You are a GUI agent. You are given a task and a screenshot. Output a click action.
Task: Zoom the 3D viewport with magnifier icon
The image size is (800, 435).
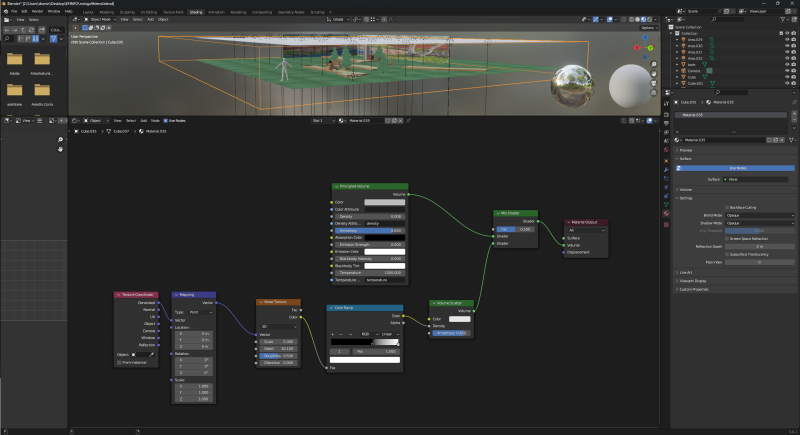[654, 64]
